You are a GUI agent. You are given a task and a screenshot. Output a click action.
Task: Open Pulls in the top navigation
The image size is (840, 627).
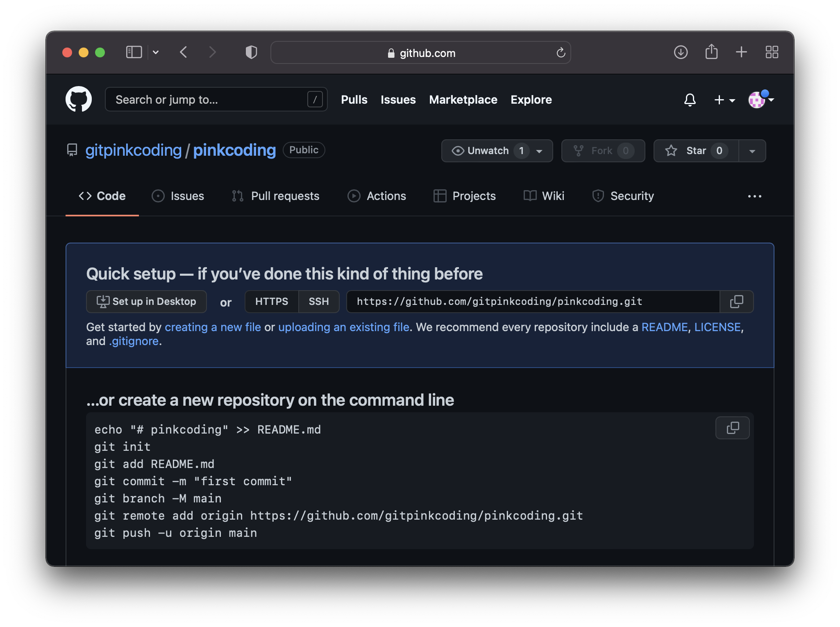[x=354, y=100]
